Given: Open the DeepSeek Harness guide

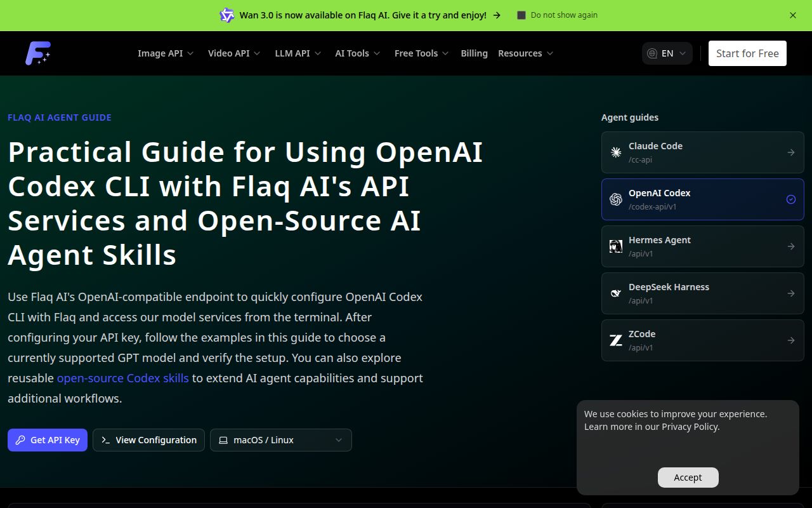Looking at the screenshot, I should [703, 293].
